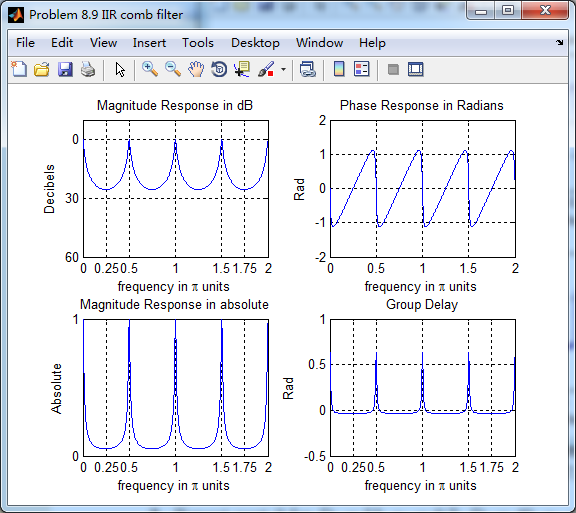Click the 'Group Delay' plot title

[422, 305]
